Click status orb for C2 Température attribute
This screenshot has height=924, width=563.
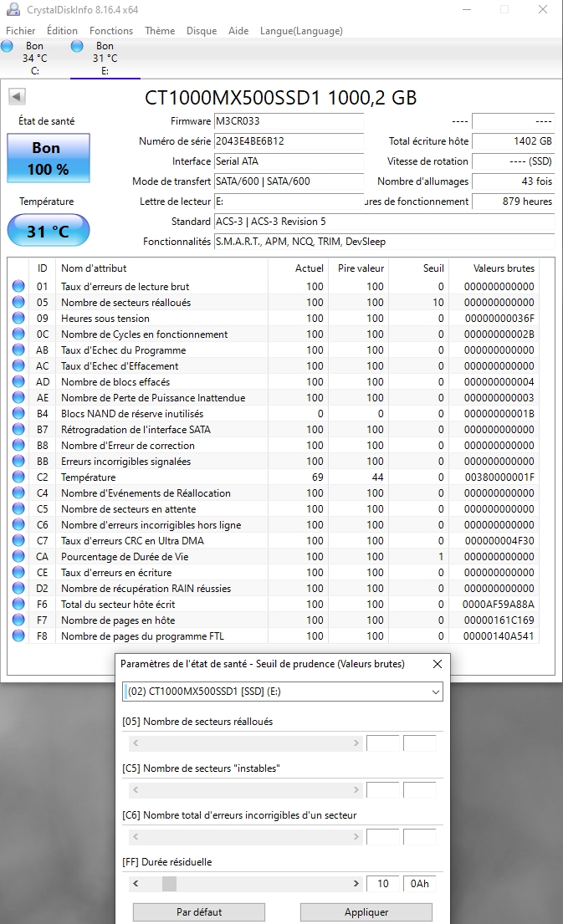tap(19, 477)
